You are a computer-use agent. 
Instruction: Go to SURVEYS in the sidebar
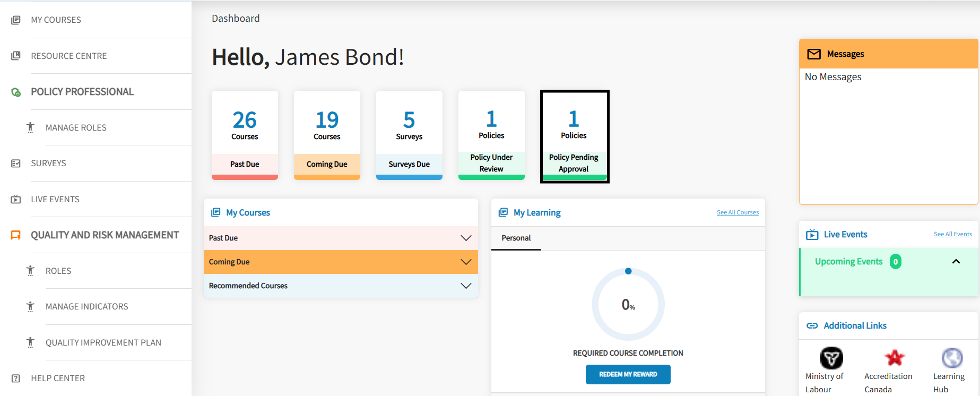click(x=48, y=163)
